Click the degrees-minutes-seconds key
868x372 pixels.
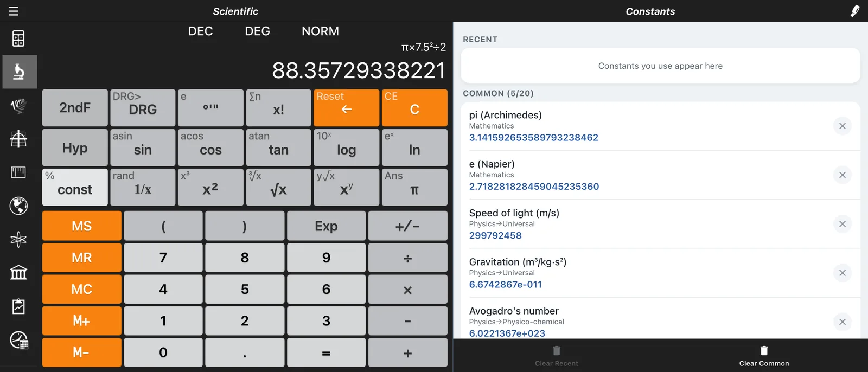[210, 108]
